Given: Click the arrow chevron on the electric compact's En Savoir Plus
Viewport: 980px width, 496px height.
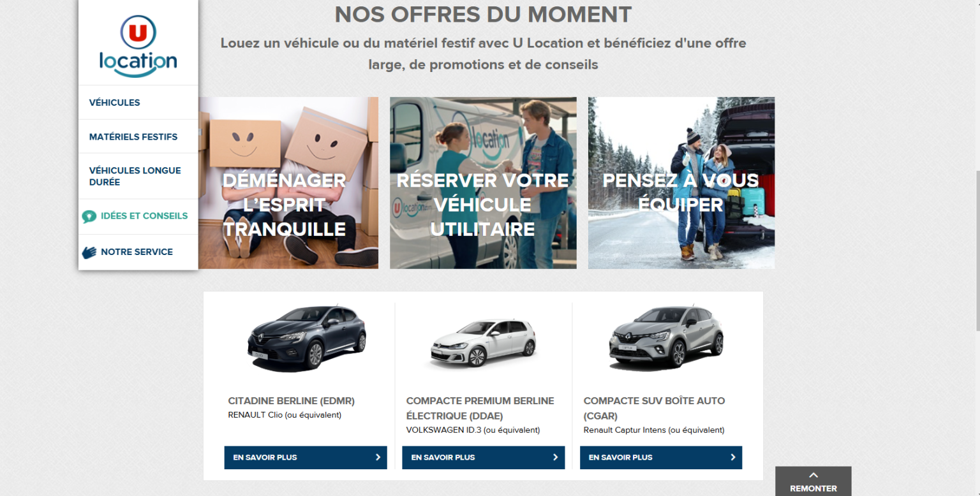Looking at the screenshot, I should (555, 457).
